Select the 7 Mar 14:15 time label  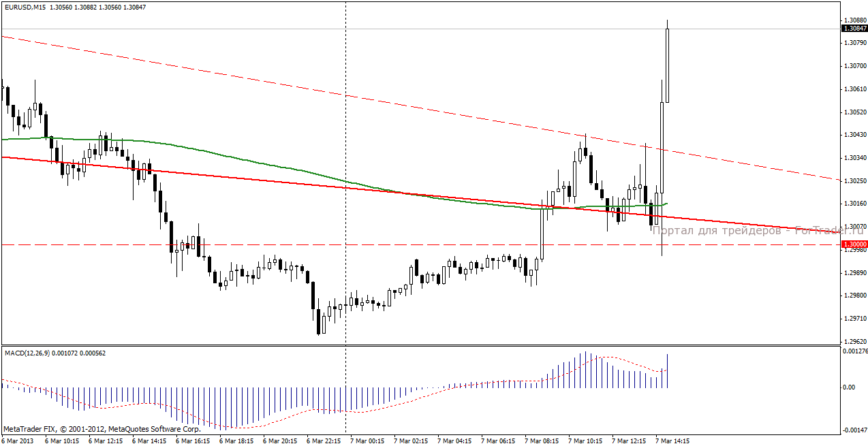[x=673, y=441]
